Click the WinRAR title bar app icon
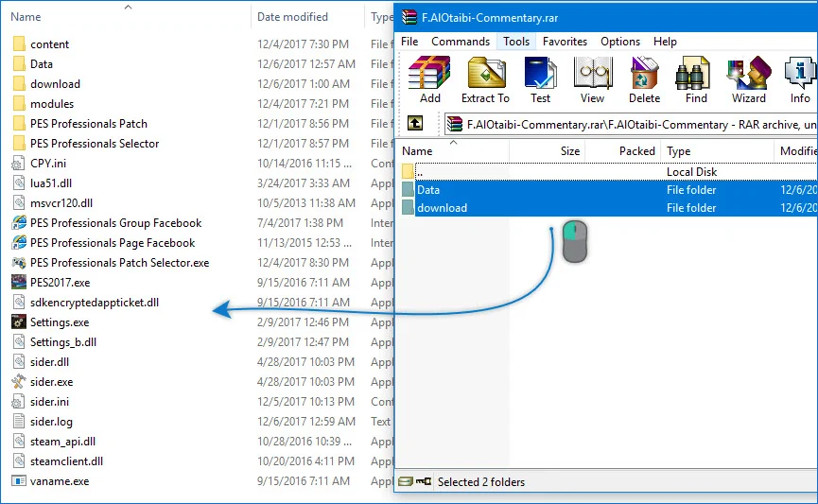 point(409,17)
